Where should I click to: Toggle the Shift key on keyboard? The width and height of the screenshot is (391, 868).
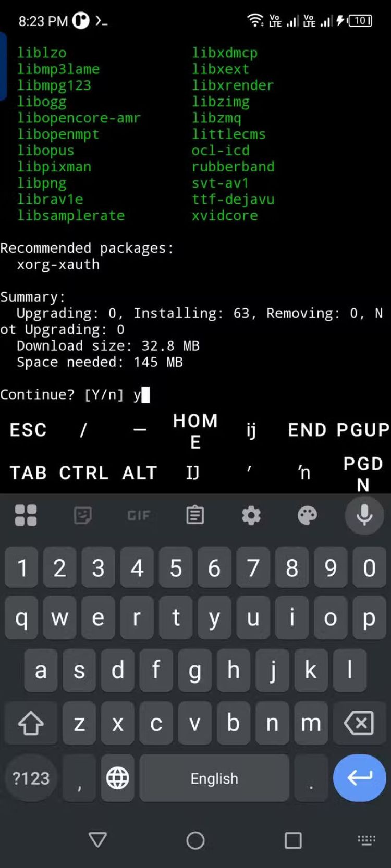31,723
